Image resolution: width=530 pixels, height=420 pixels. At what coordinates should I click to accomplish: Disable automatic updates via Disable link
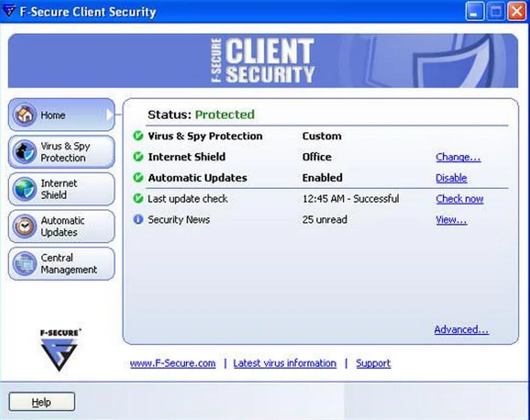coord(451,178)
